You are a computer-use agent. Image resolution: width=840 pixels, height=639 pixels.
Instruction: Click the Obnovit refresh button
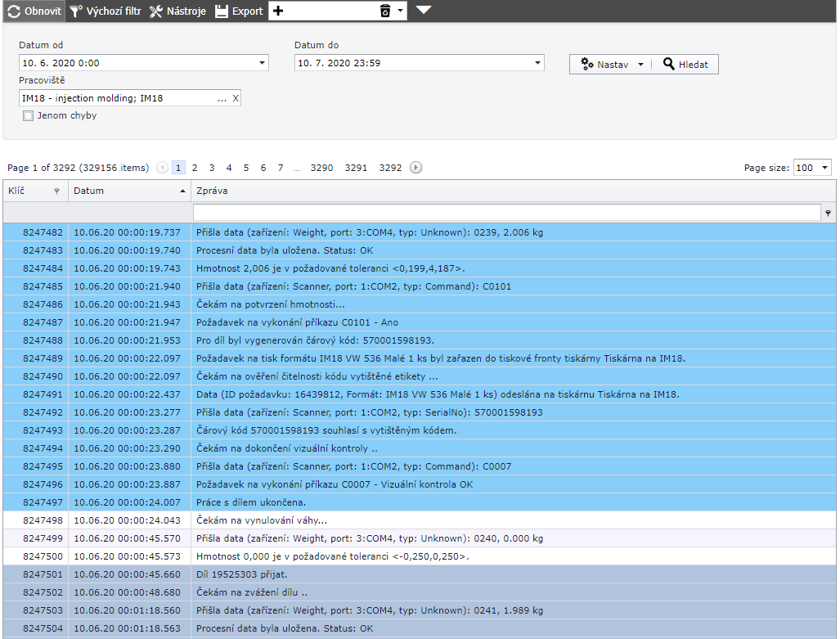click(33, 11)
